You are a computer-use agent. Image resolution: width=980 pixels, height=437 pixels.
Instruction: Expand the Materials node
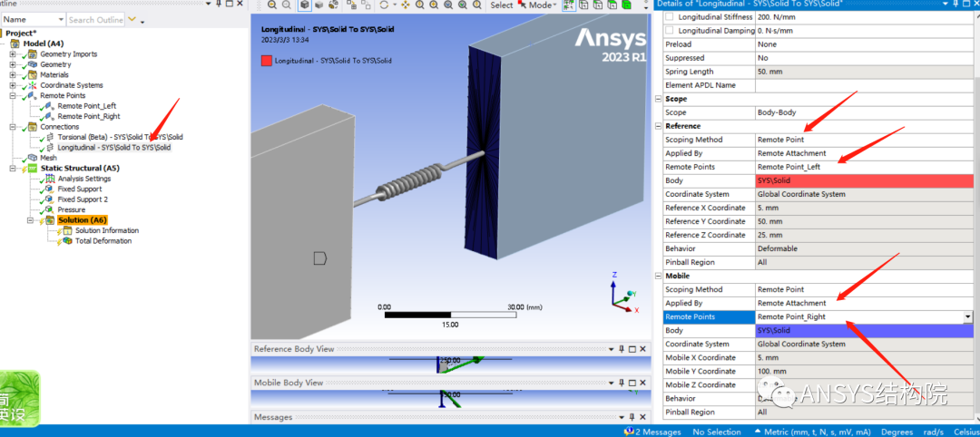pyautogui.click(x=12, y=75)
